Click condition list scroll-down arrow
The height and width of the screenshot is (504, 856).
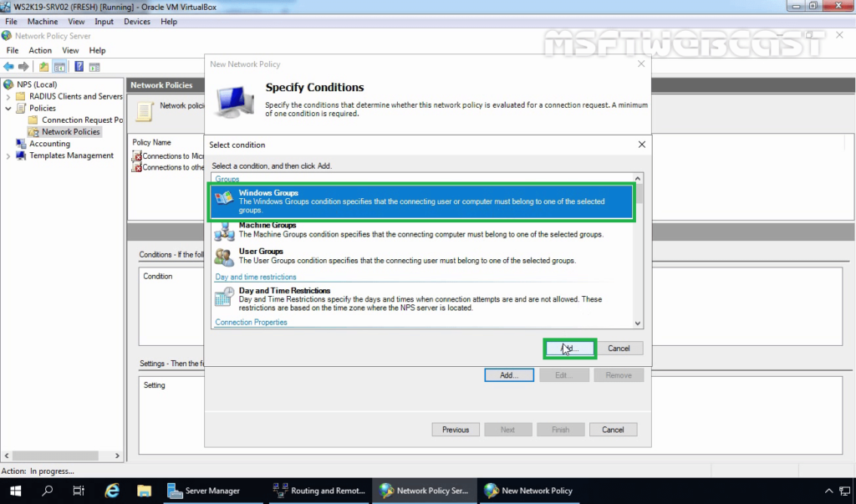click(638, 323)
